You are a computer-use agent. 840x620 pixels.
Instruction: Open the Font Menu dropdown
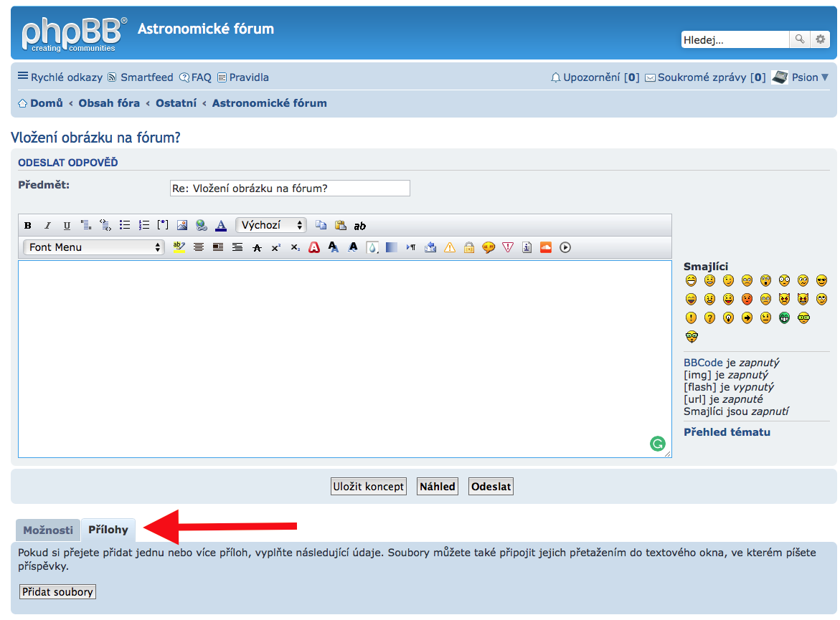coord(94,247)
